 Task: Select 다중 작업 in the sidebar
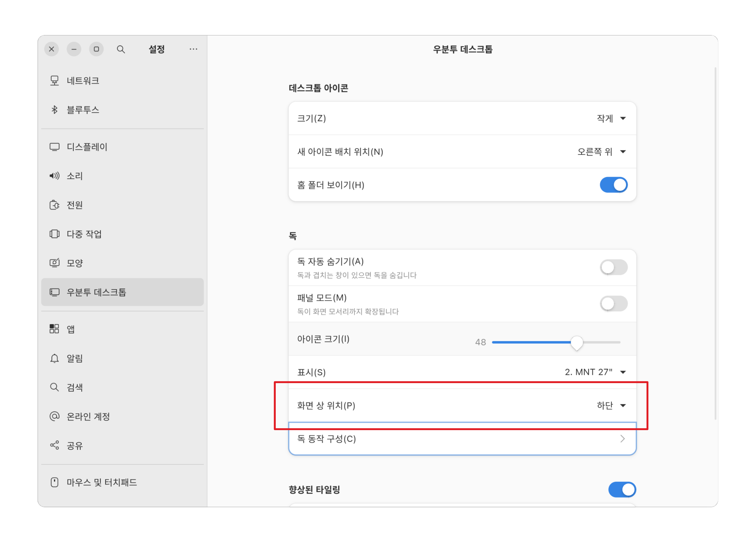(x=122, y=234)
